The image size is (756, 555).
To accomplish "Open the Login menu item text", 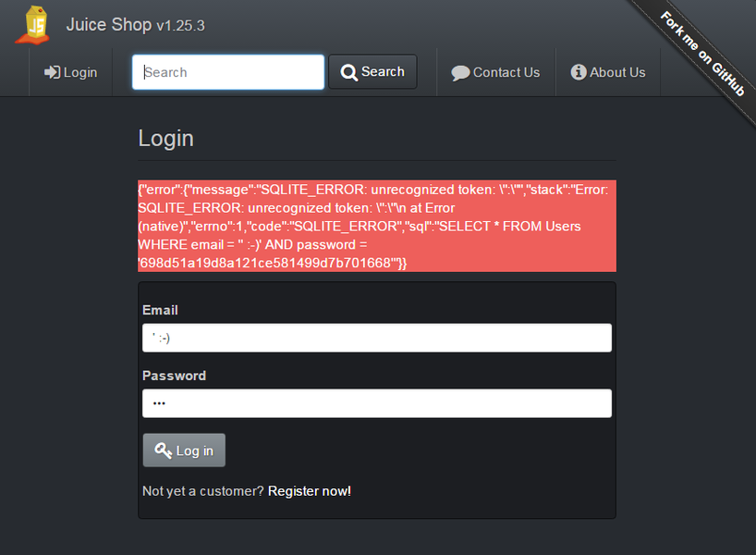I will pos(80,72).
